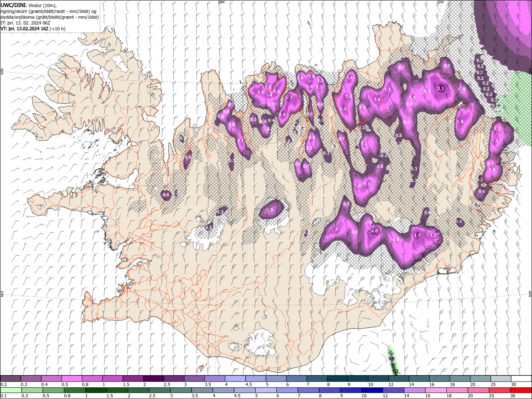Viewport: 532px width, 399px height.
Task: Click the '20W' longitude label
Action: tap(221, 2)
